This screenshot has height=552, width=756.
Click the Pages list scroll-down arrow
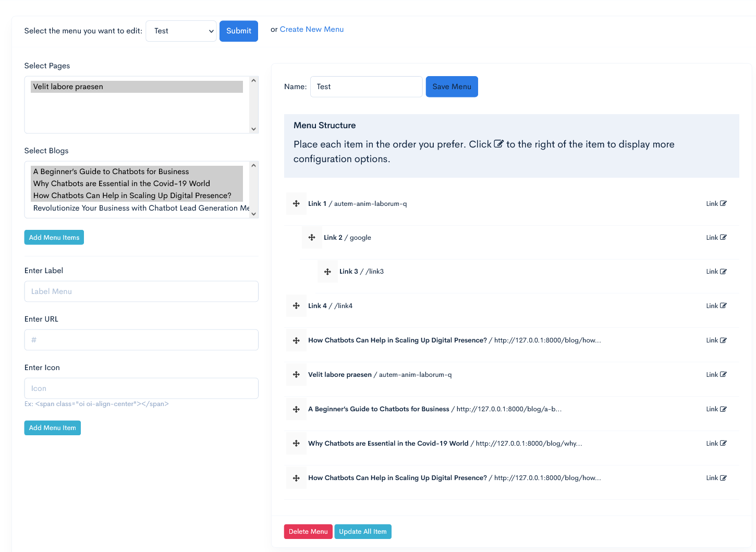(x=254, y=129)
